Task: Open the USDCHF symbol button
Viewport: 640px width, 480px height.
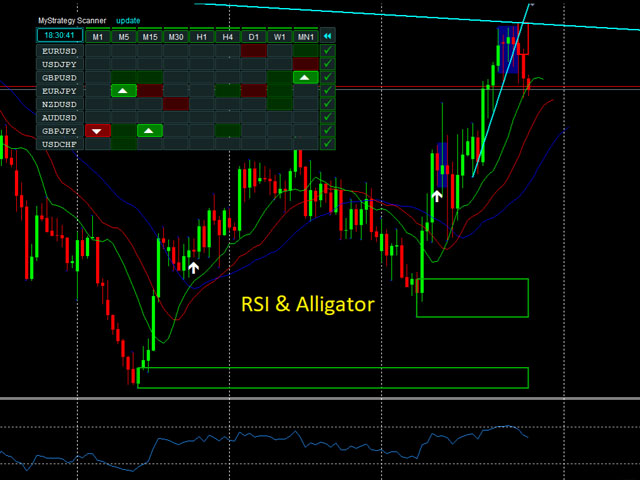Action: coord(60,144)
